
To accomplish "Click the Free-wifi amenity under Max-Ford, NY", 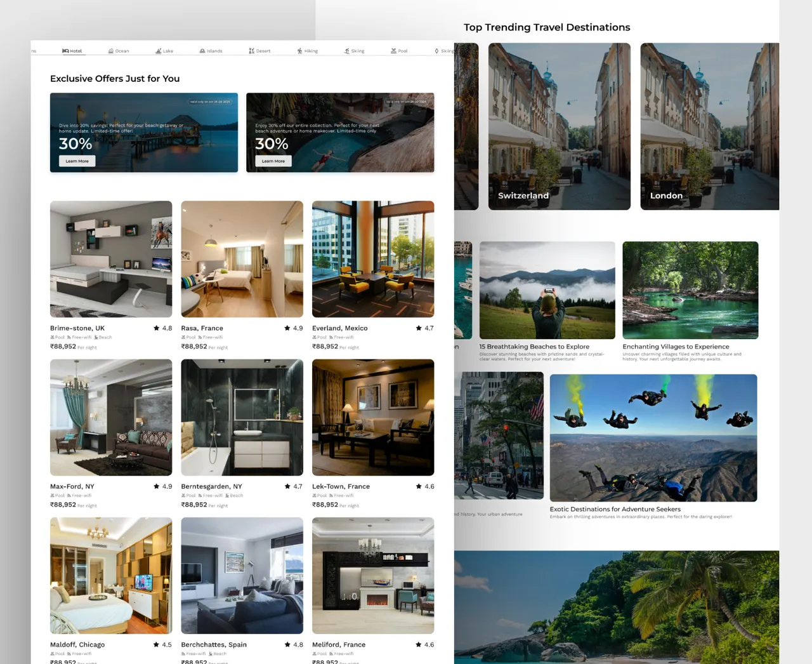I will click(x=79, y=496).
